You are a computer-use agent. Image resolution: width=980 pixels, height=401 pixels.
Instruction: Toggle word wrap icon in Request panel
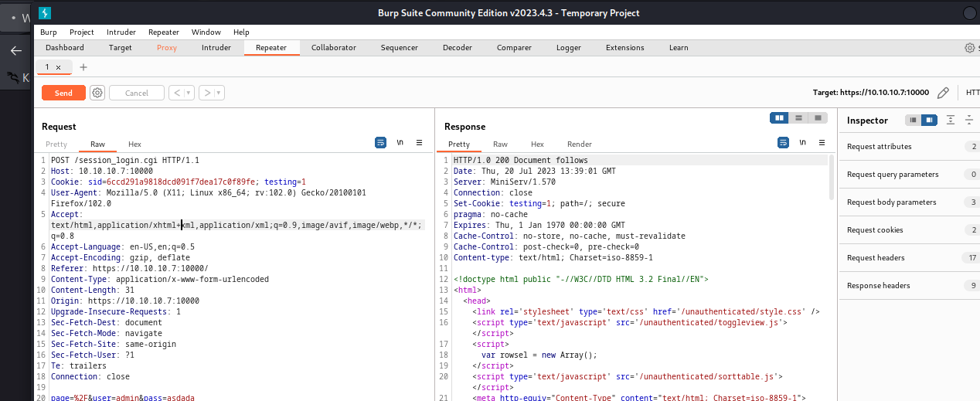click(380, 143)
